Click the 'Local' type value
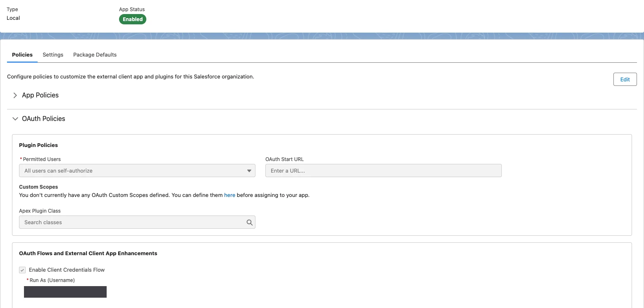 tap(13, 18)
